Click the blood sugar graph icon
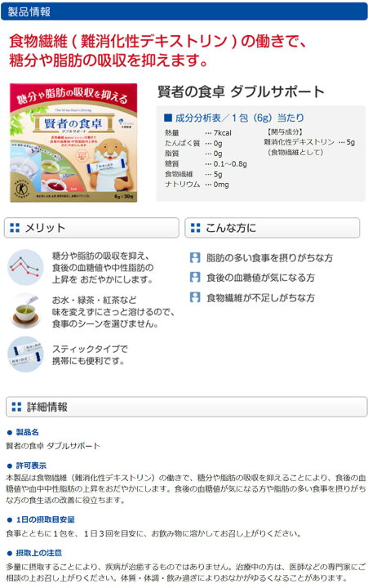 (25, 267)
